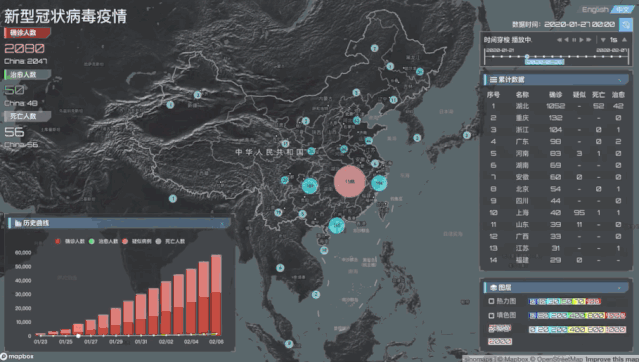Select the first dot on the timeline
Viewport: 639px width, 362px height.
coord(493,57)
